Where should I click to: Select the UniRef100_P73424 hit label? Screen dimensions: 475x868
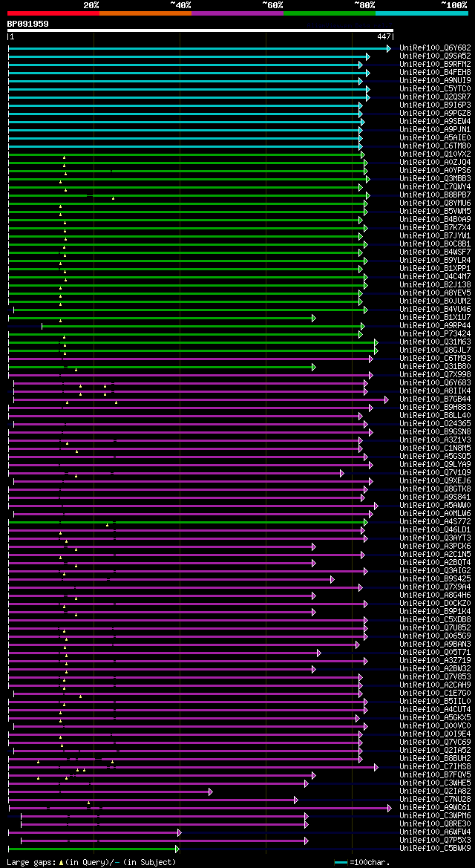[435, 334]
